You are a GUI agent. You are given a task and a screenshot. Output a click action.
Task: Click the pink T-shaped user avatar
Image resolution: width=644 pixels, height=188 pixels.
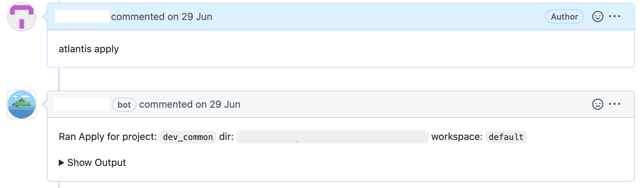(x=22, y=17)
